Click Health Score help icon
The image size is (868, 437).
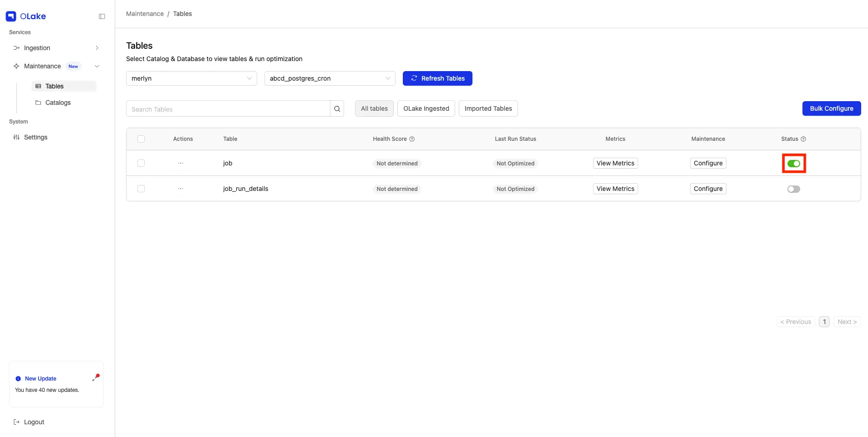[412, 139]
